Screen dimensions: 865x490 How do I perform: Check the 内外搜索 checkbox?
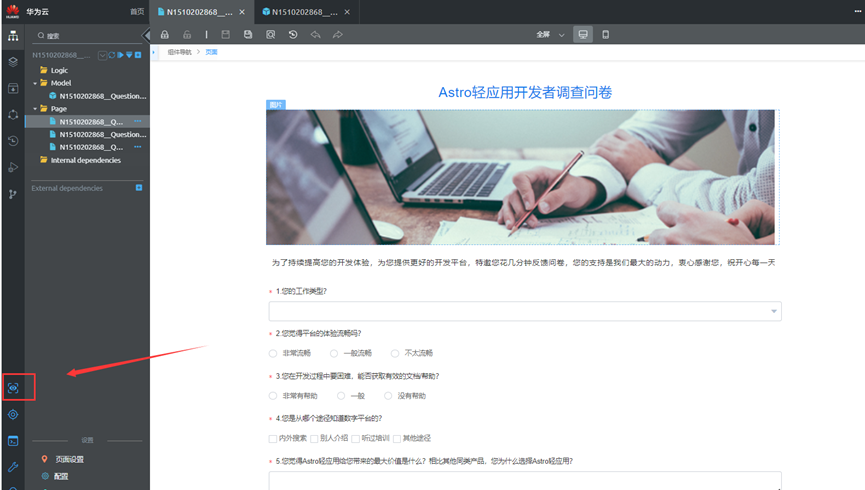click(x=273, y=439)
